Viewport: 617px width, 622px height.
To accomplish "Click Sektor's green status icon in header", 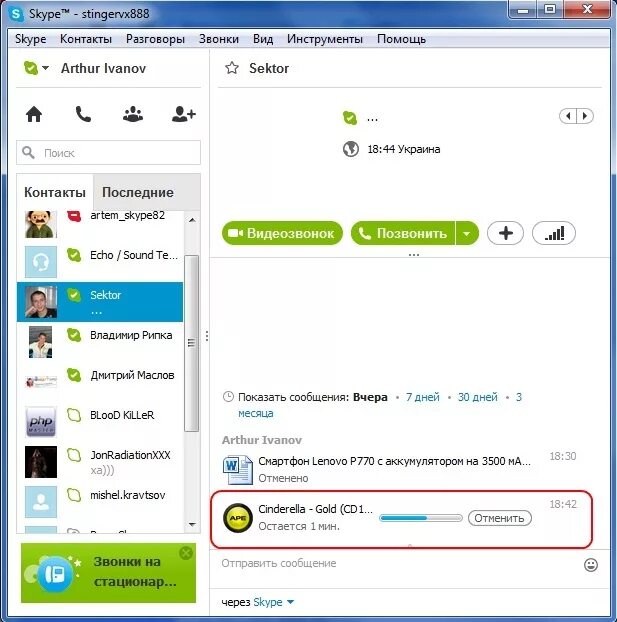I will coord(350,118).
